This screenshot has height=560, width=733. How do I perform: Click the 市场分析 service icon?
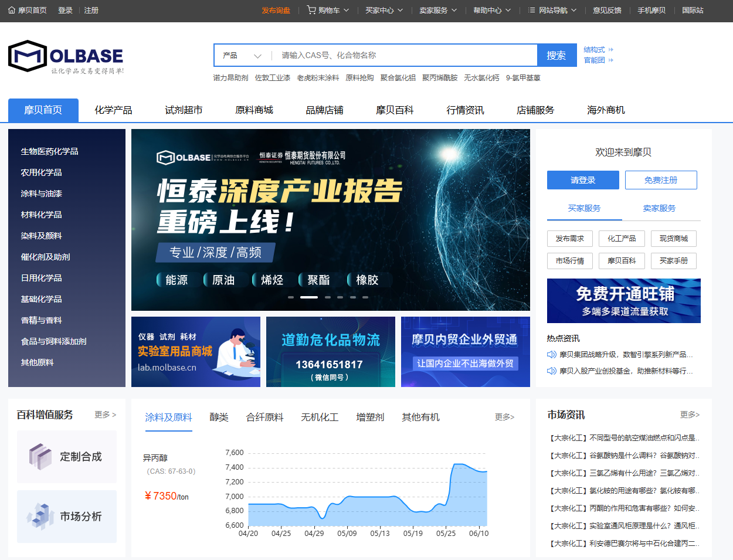click(40, 516)
